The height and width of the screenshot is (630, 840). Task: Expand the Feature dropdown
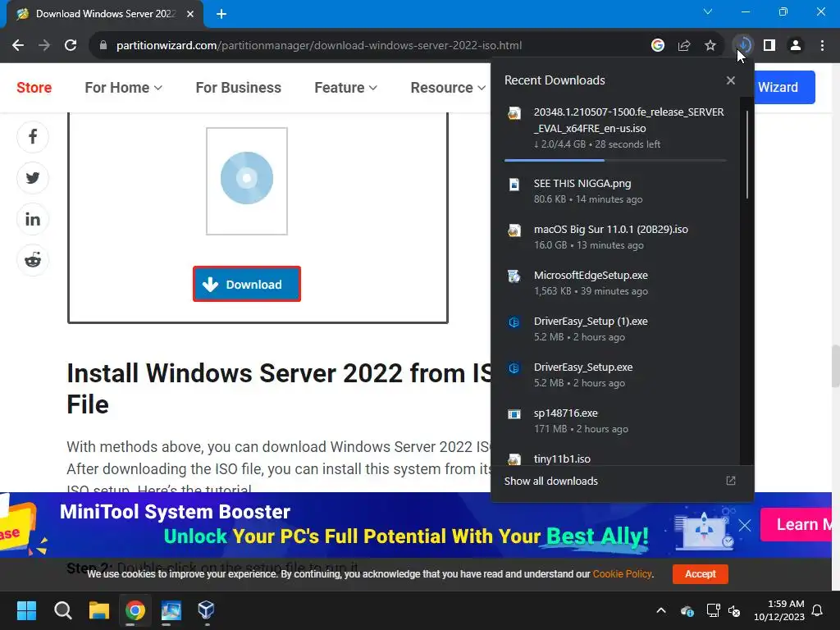[345, 87]
